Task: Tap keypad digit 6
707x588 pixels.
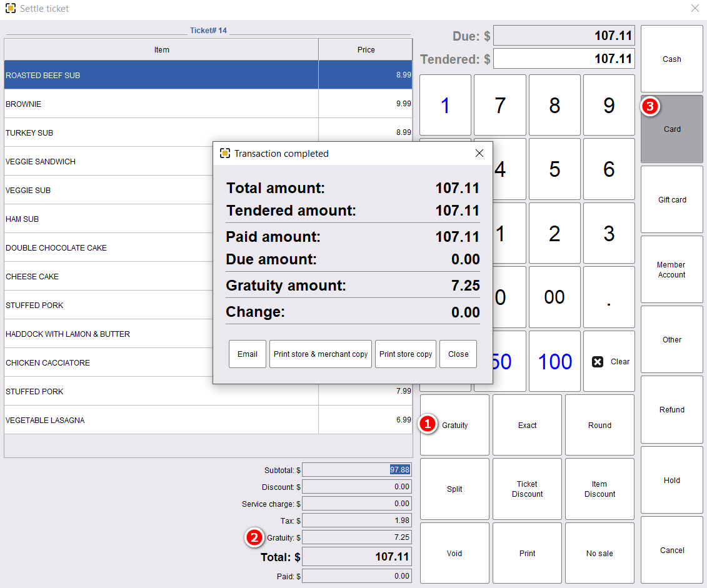Action: 609,169
